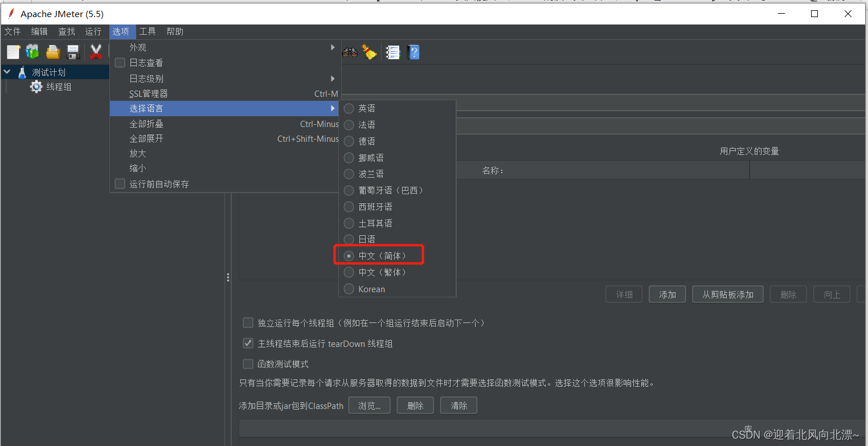Toggle the 日志查看 checkbox
868x446 pixels.
[x=120, y=63]
